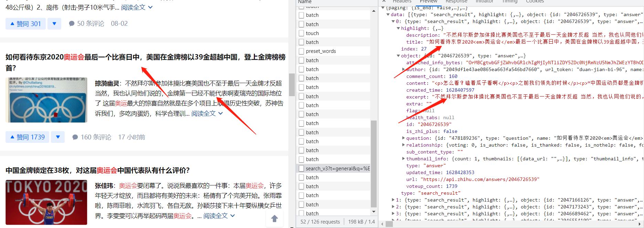644x228 pixels.
Task: Tick the checkbox for search_v3 request
Action: [x=301, y=168]
